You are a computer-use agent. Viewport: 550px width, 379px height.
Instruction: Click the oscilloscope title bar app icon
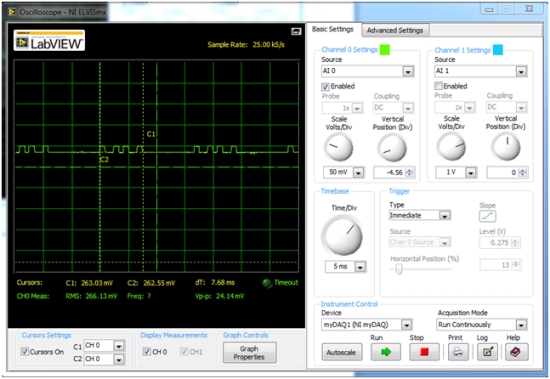[12, 12]
